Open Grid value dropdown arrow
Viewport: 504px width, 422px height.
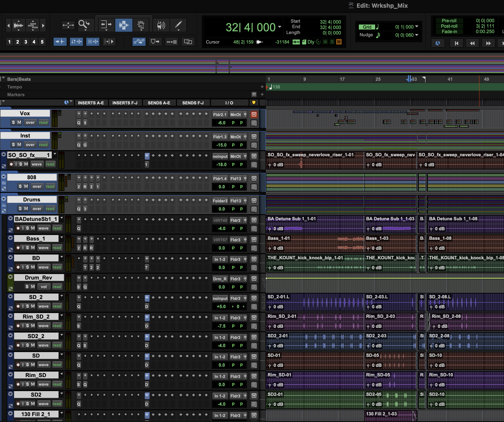417,27
